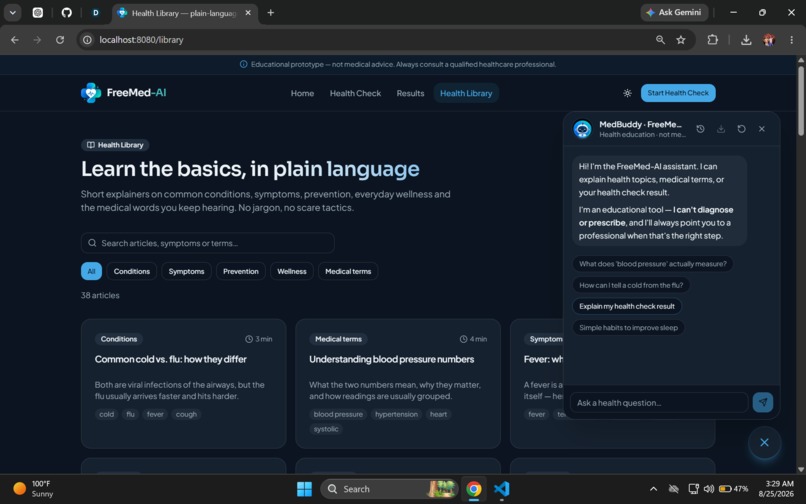Open the browser extensions puzzle icon
Viewport: 806px width, 504px height.
pos(712,40)
